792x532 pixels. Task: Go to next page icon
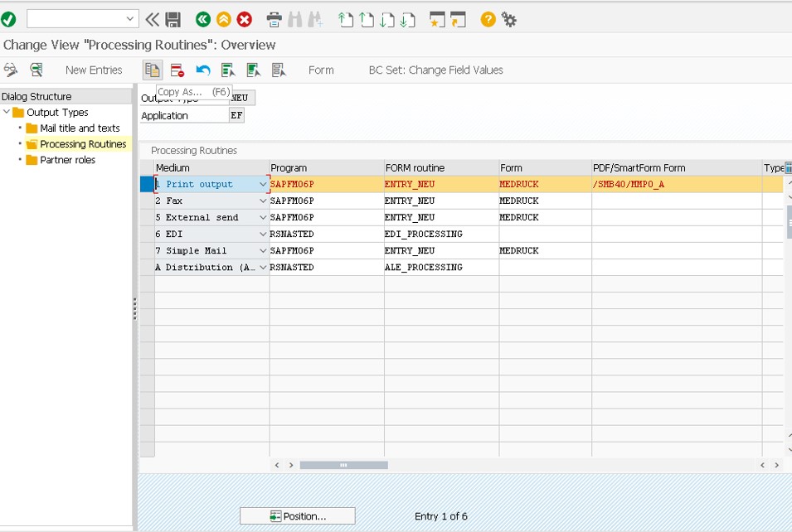[387, 20]
